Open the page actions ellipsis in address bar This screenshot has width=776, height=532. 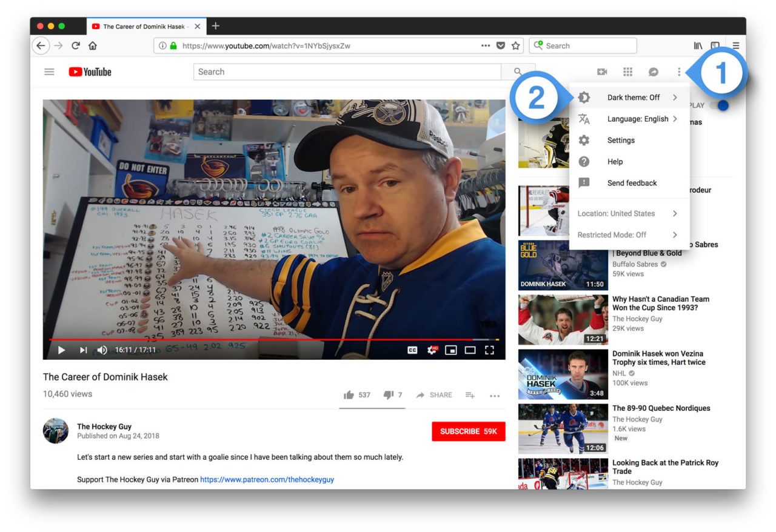[486, 45]
